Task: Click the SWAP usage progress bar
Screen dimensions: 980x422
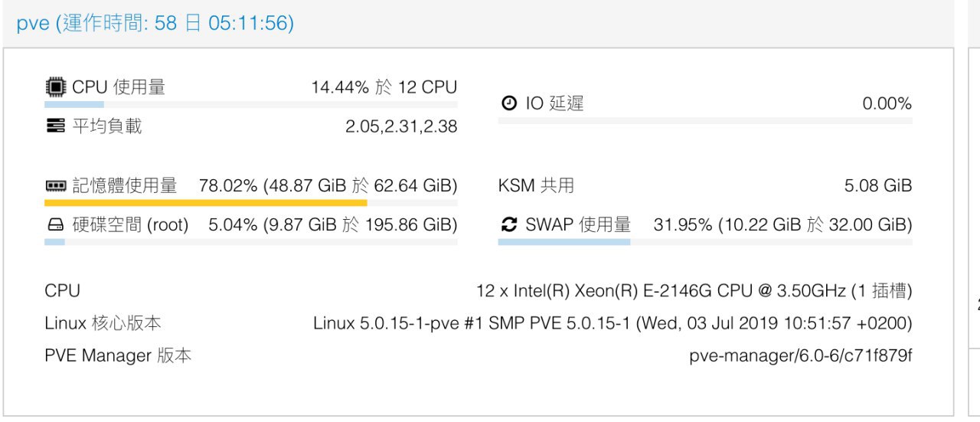Action: click(705, 241)
